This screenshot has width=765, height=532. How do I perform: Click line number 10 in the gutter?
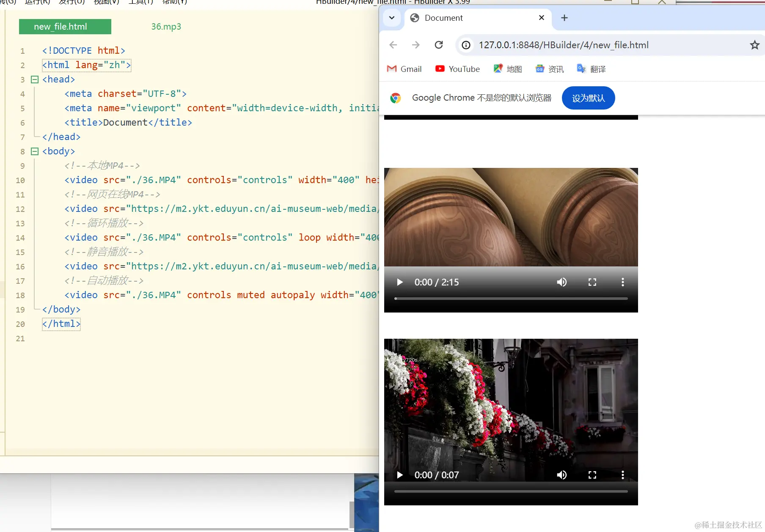click(x=20, y=180)
